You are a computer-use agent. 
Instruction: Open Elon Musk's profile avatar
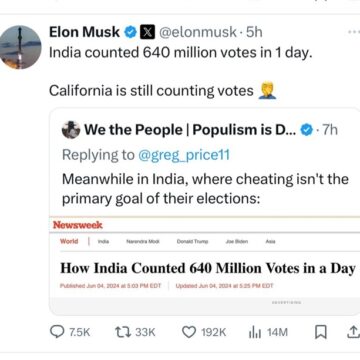20,47
